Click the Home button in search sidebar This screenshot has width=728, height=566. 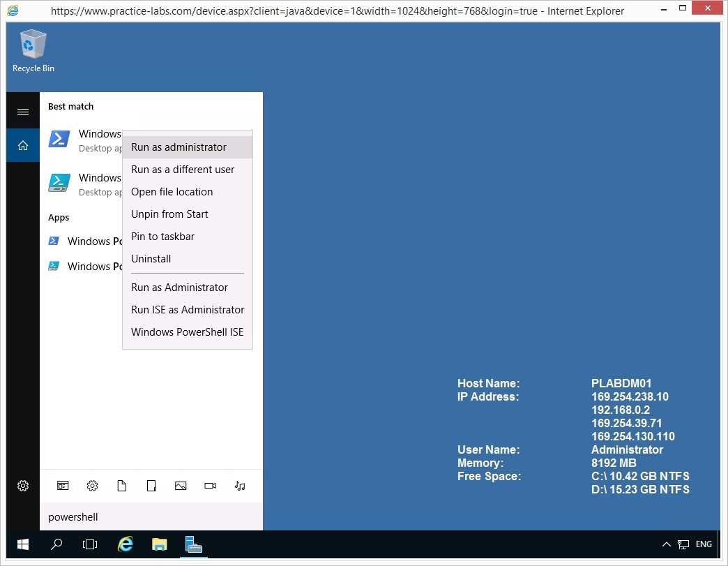click(23, 145)
